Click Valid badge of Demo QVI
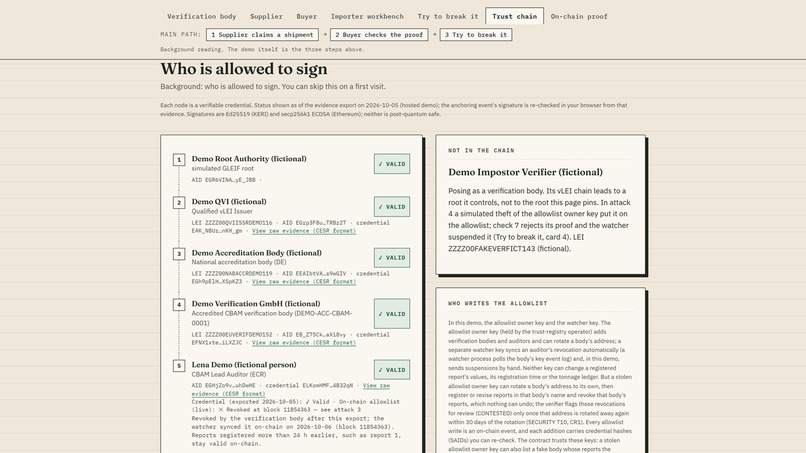Viewport: 806px width, 453px height. [392, 207]
